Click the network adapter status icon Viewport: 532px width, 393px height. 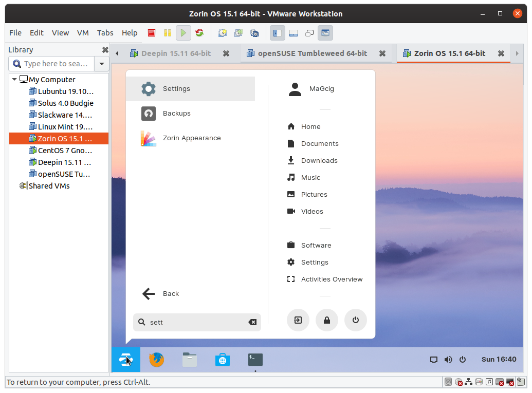(469, 382)
